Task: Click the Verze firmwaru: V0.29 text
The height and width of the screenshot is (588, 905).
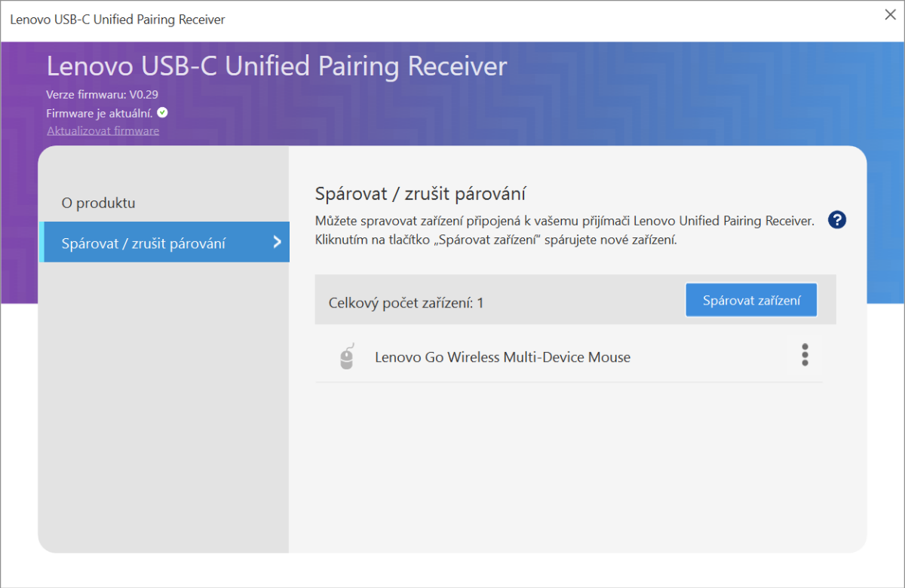Action: (102, 95)
